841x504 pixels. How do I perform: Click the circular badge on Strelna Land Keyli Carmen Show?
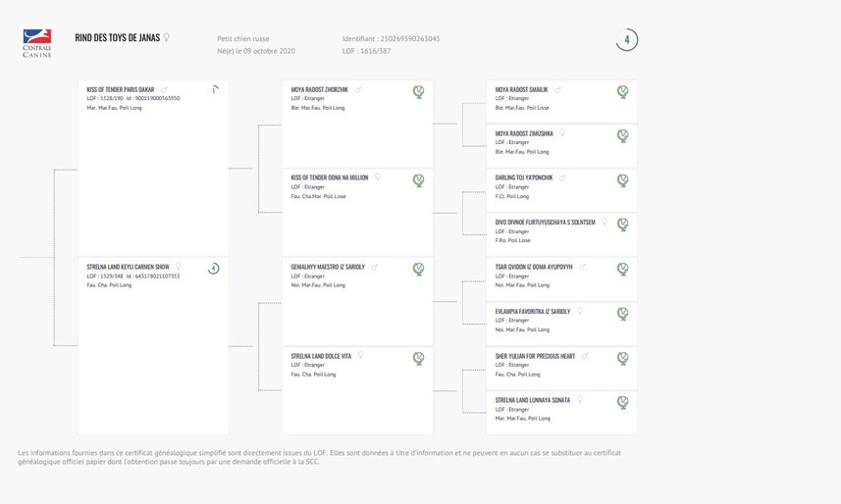click(x=214, y=268)
